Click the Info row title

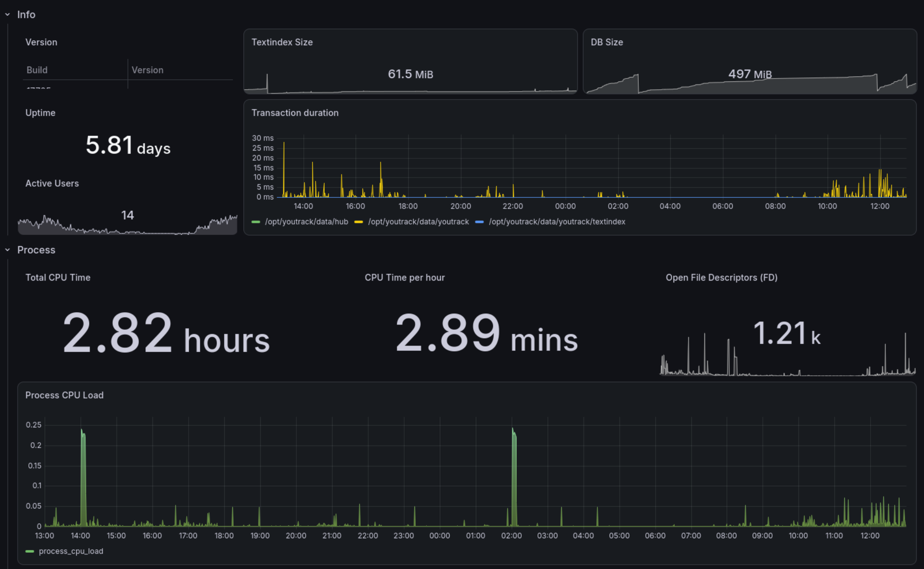[x=26, y=15]
